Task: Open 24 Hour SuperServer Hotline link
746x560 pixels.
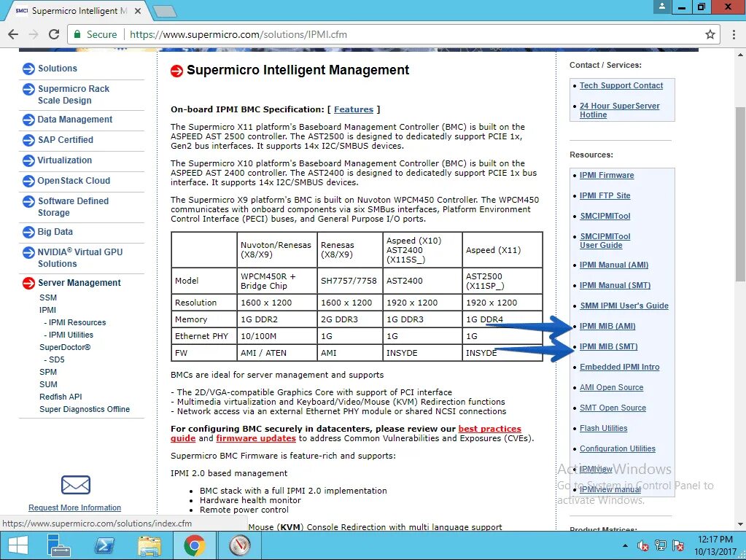Action: coord(619,110)
